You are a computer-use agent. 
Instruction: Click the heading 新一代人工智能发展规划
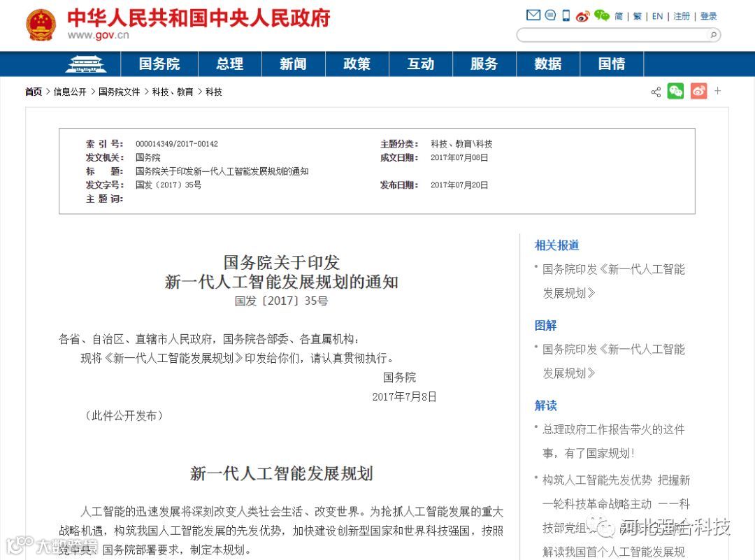click(x=282, y=474)
